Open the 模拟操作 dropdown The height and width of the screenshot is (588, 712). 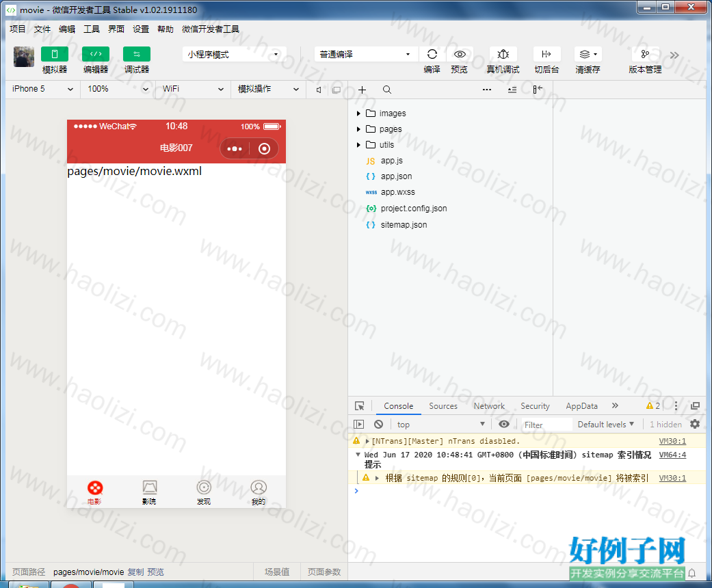tap(268, 89)
